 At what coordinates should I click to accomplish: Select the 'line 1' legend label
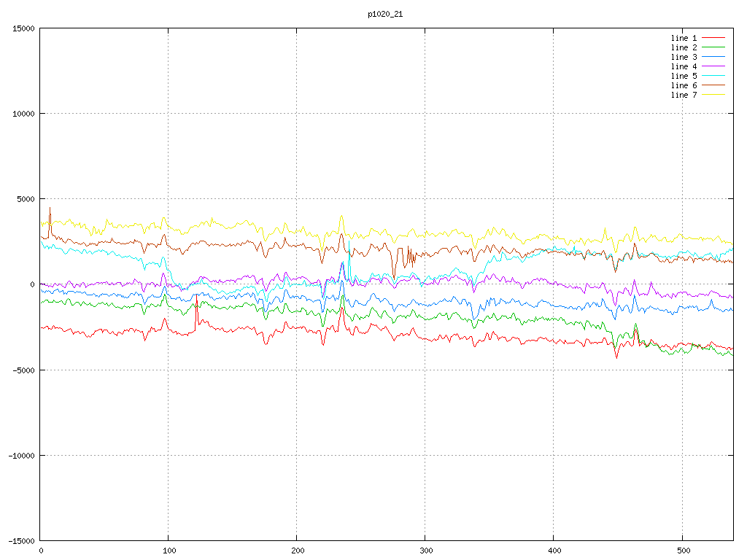pos(684,38)
